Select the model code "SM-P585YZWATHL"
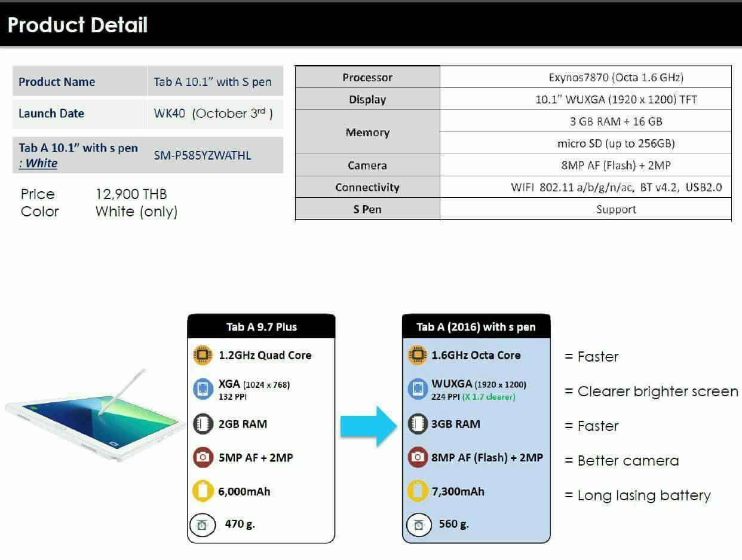Screen dimensions: 742x560 pos(203,155)
